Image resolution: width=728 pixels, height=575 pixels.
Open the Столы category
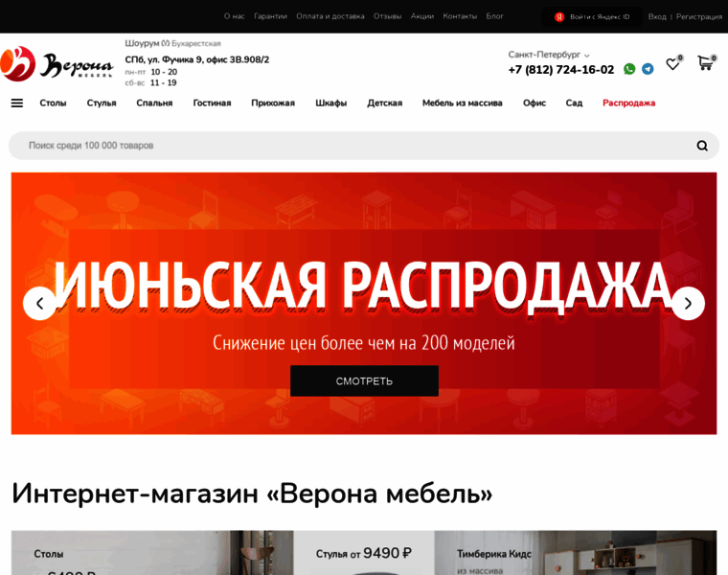tap(53, 103)
